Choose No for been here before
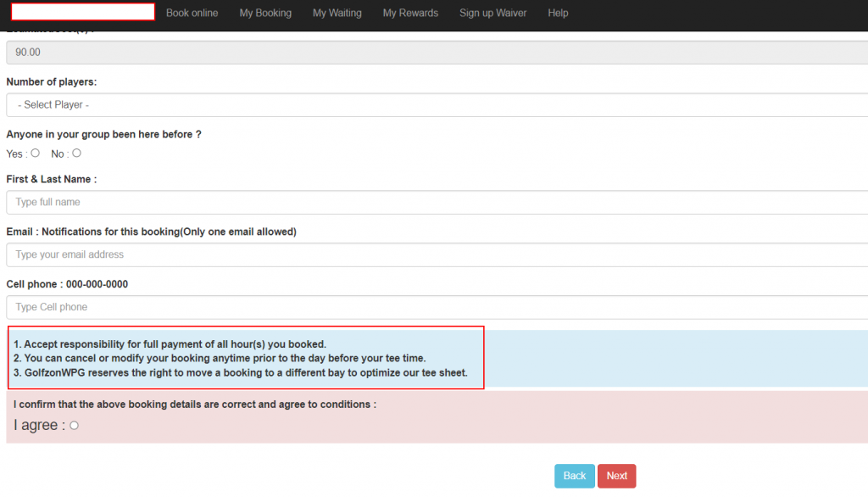The image size is (868, 497). tap(77, 154)
